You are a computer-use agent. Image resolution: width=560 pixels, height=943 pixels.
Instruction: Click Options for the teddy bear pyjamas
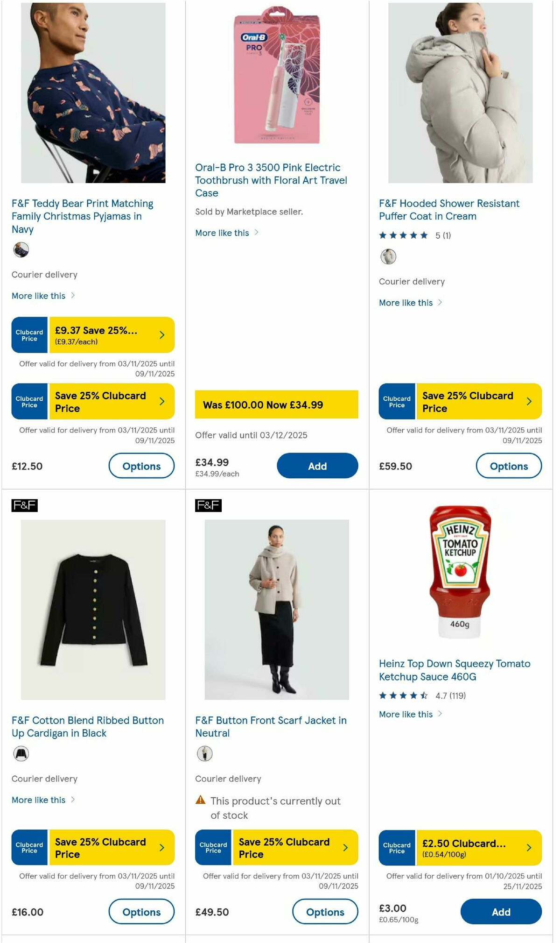[x=141, y=466]
